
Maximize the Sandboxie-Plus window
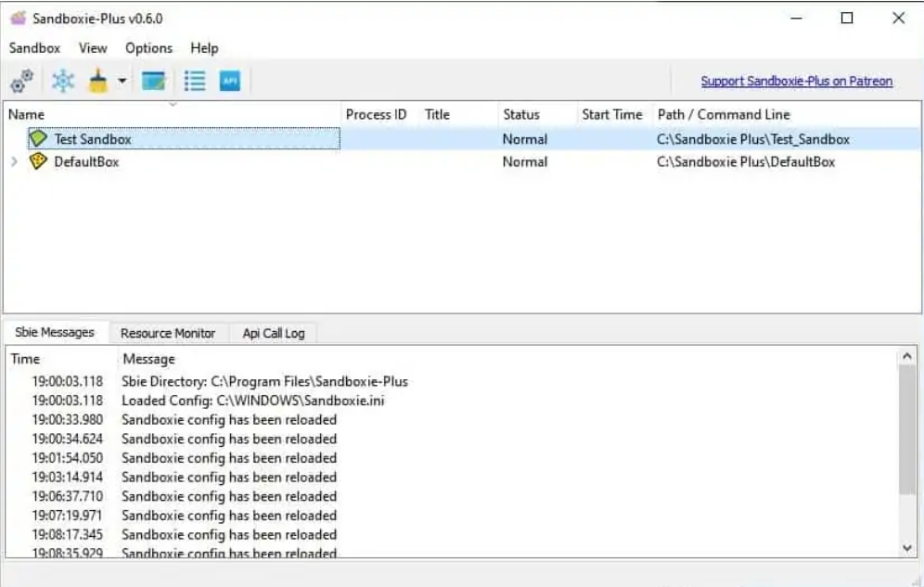tap(847, 19)
